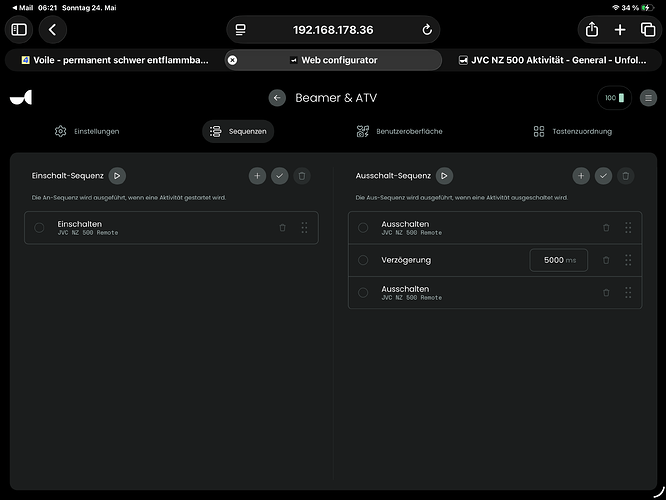This screenshot has height=500, width=666.
Task: Select the Verzögerung step radio circle
Action: pyautogui.click(x=363, y=260)
